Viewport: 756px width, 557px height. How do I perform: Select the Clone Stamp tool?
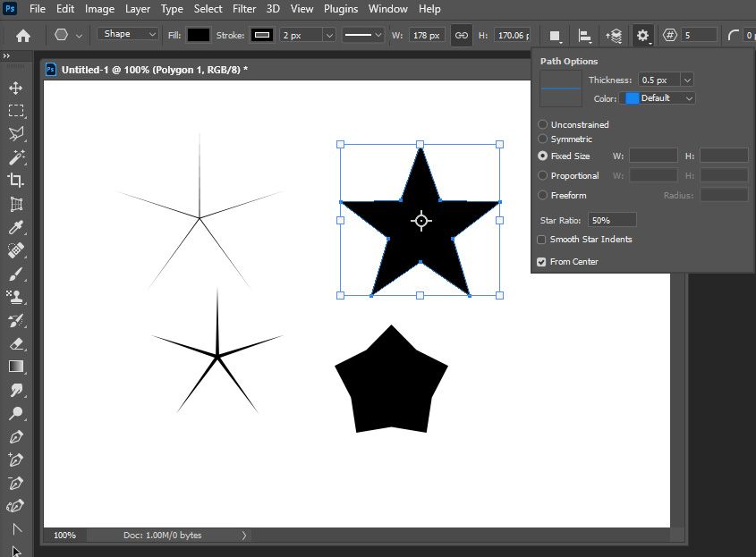(x=16, y=297)
